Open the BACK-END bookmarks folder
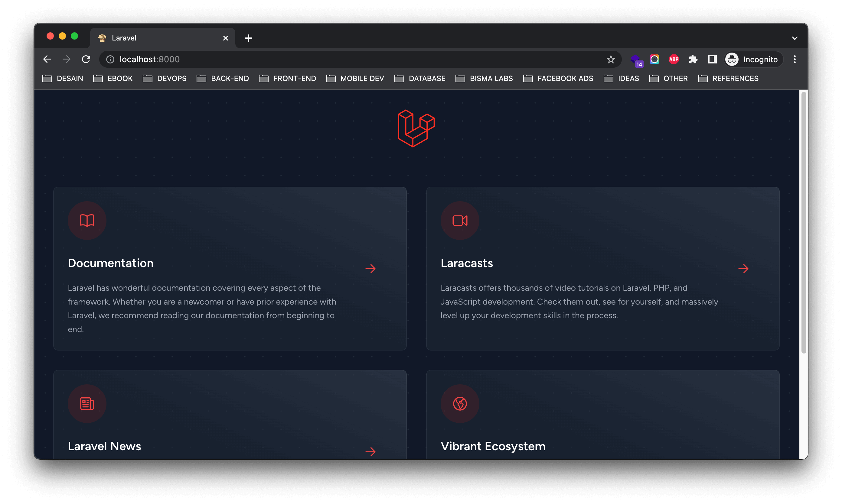Viewport: 842px width, 504px height. 223,79
